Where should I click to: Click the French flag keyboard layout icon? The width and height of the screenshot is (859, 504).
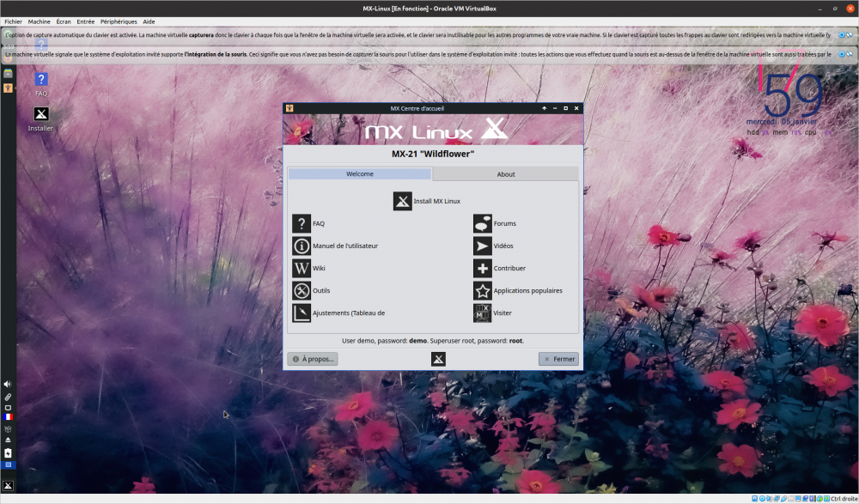coord(8,417)
